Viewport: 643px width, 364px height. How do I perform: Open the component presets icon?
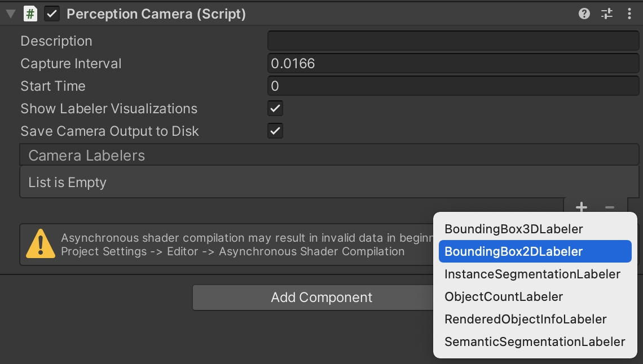[x=607, y=14]
